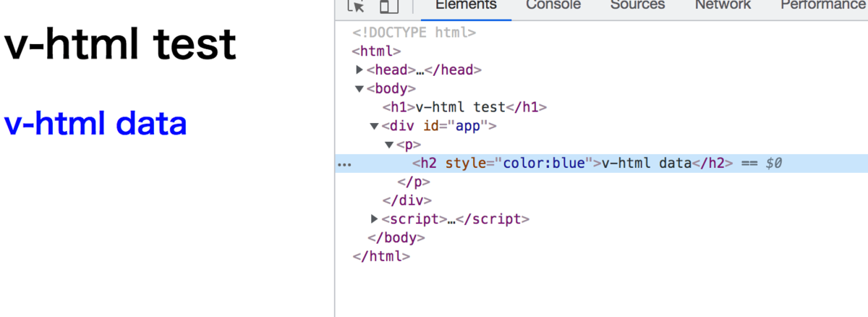Click the color:blue style attribute value
Image resolution: width=868 pixels, height=317 pixels.
[x=543, y=164]
